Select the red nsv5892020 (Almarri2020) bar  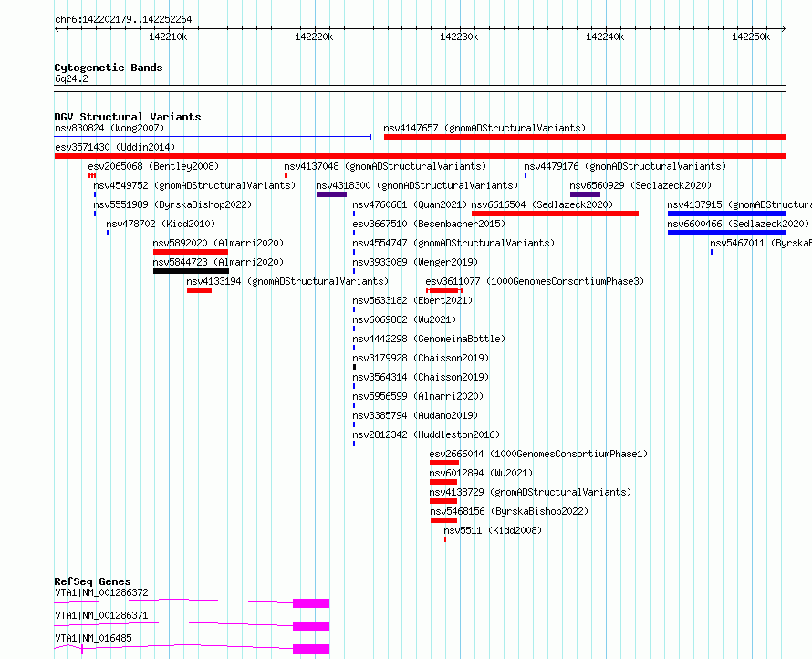coord(191,252)
